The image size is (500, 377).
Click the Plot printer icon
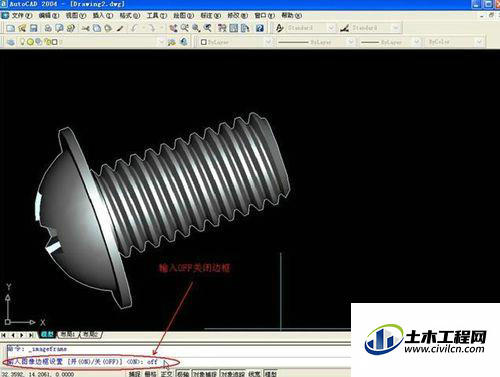pos(48,28)
